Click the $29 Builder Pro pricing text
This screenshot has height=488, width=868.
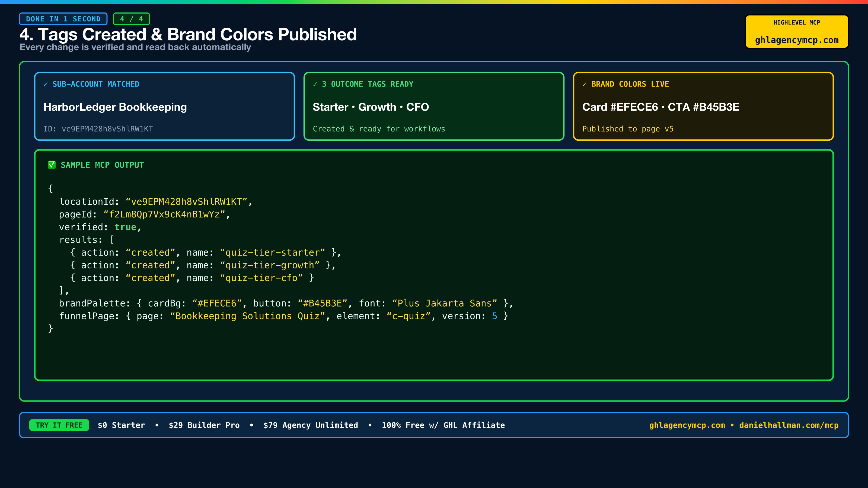pyautogui.click(x=204, y=425)
